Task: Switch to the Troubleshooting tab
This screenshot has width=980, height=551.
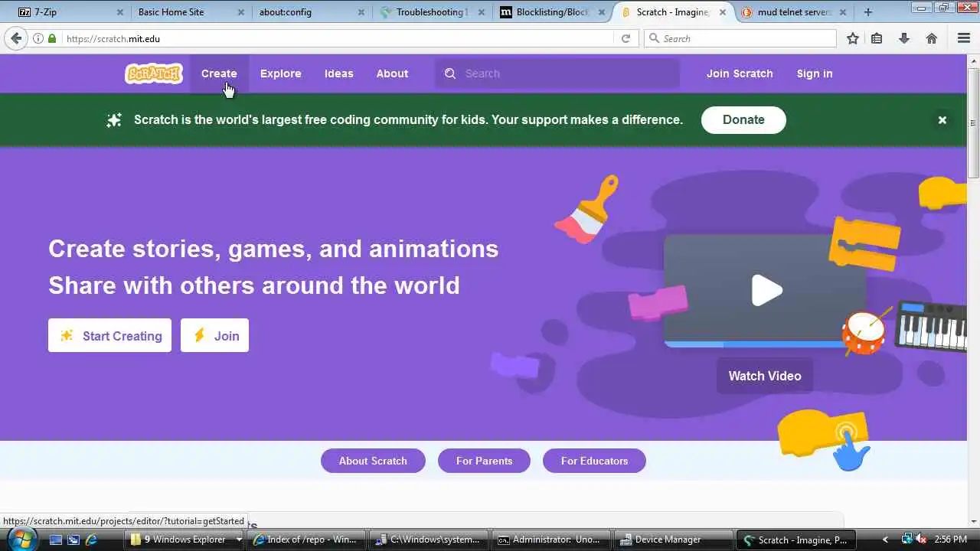Action: [433, 12]
